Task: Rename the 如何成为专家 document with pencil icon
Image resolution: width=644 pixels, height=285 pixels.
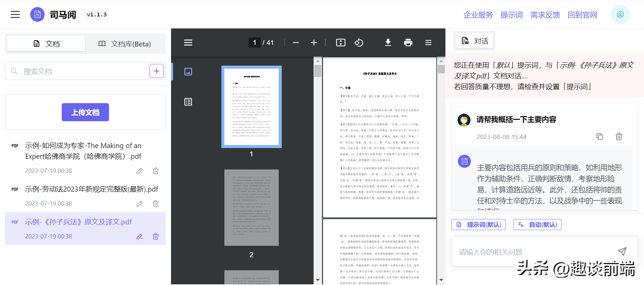Action: (x=140, y=171)
